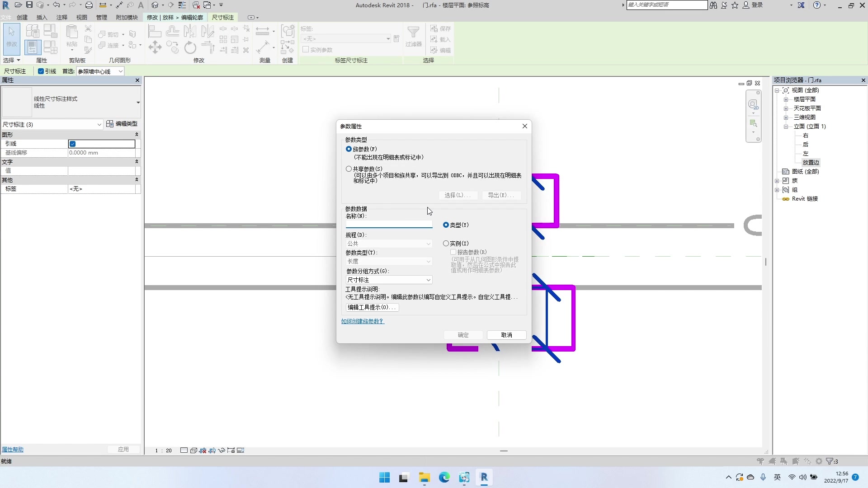
Task: Click the 'How to create family parameters' link
Action: click(x=362, y=321)
